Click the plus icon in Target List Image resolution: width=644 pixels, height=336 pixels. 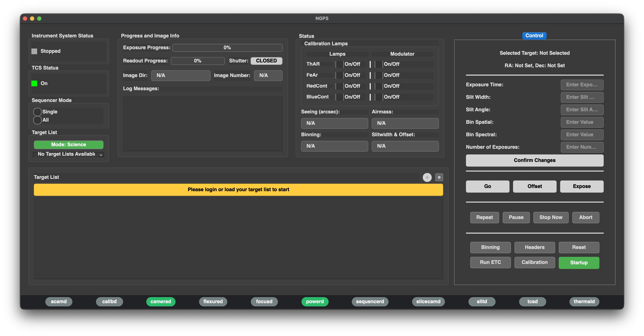[x=427, y=177]
